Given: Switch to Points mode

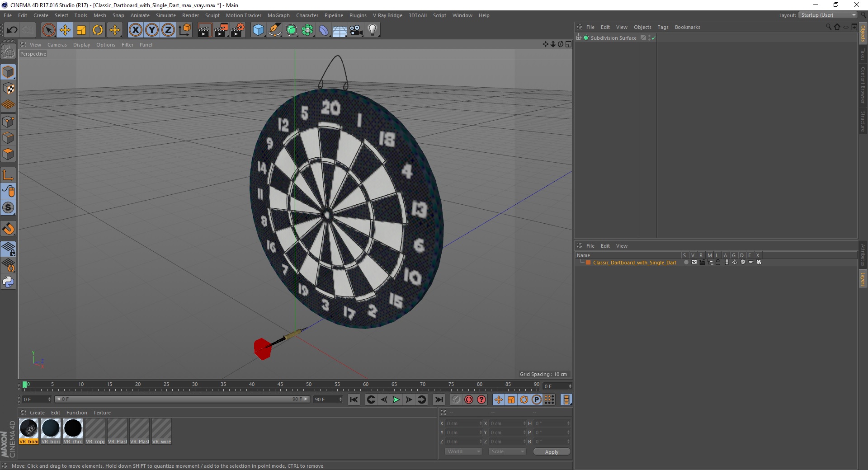Looking at the screenshot, I should [x=8, y=122].
